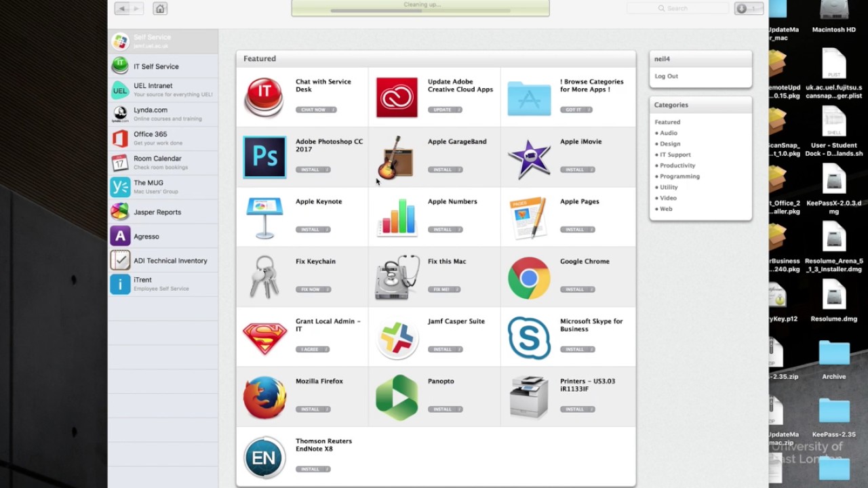Screen dimensions: 868x488
Task: Select Jasper Reports in sidebar
Action: coord(163,212)
